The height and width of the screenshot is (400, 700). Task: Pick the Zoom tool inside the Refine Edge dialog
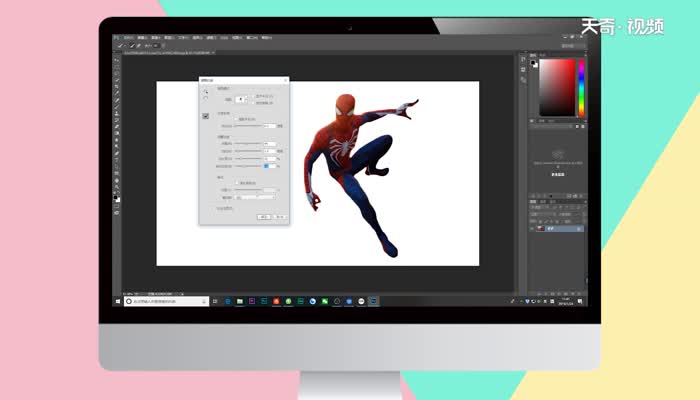click(205, 91)
